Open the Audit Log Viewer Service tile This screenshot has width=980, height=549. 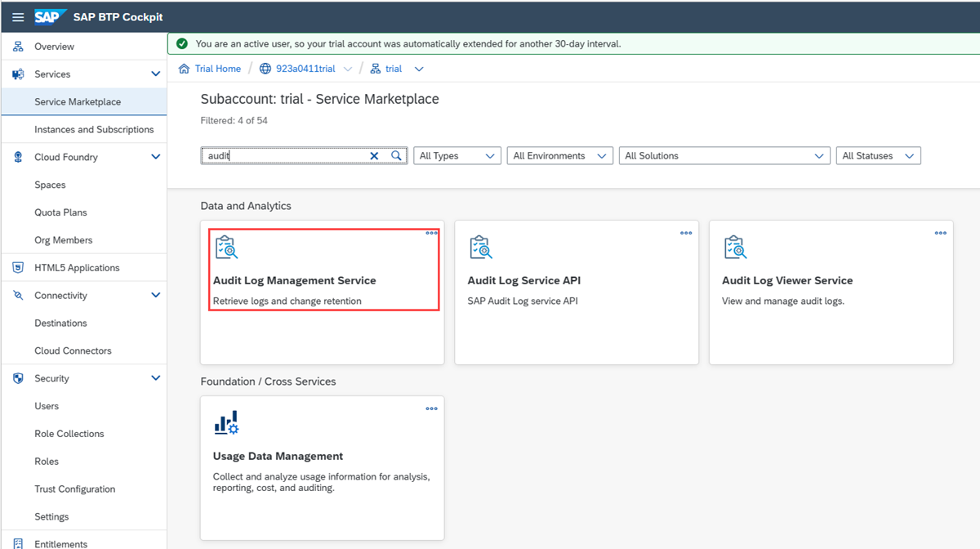point(831,292)
